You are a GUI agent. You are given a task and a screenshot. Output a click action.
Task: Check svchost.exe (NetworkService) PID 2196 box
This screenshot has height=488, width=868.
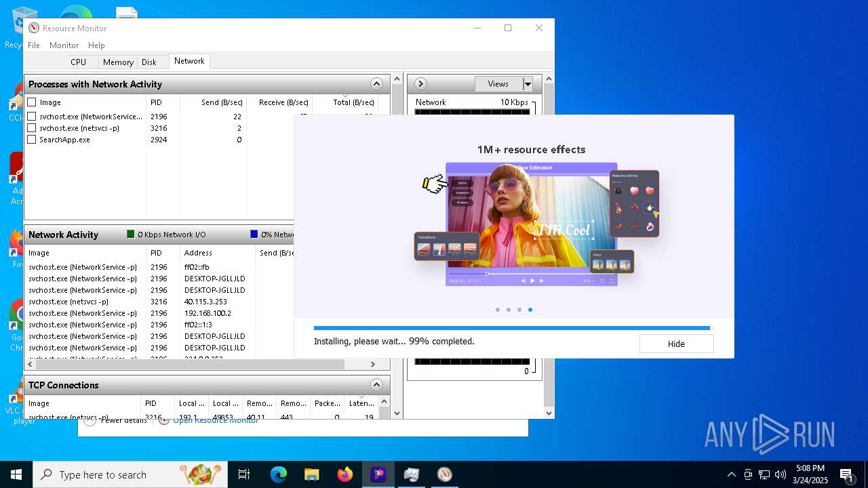click(x=32, y=117)
